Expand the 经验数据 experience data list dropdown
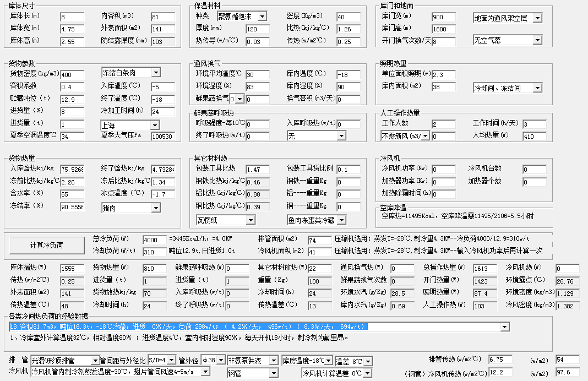 [504, 327]
